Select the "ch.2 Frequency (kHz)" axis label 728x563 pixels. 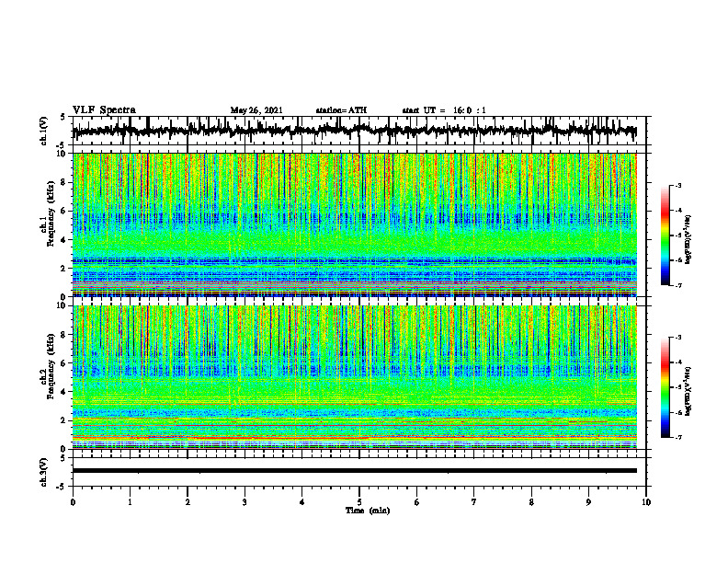(48, 367)
